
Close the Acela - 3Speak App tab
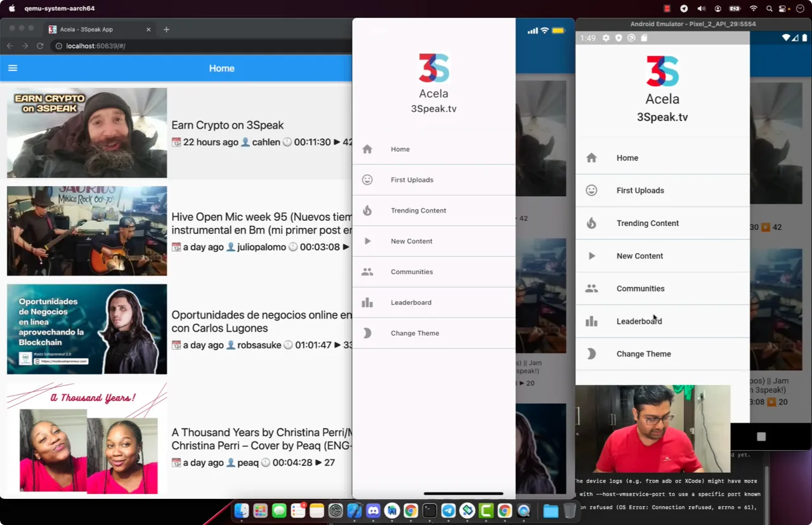pos(148,29)
